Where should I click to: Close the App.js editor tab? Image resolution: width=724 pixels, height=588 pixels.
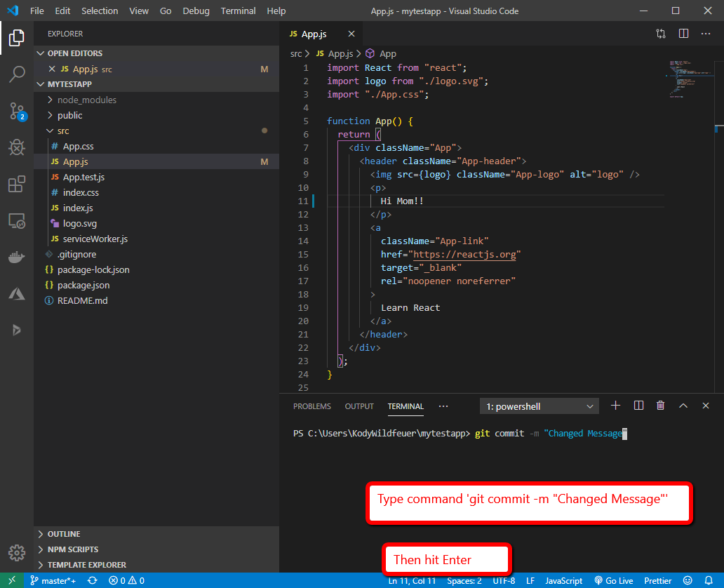351,34
